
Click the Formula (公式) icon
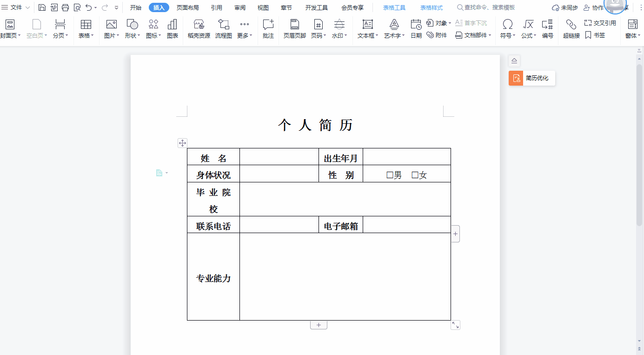(528, 25)
